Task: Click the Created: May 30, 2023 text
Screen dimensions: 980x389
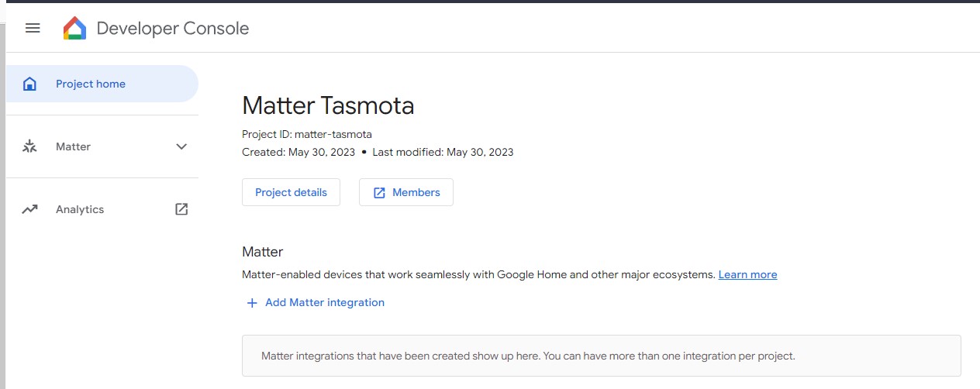Action: tap(298, 152)
